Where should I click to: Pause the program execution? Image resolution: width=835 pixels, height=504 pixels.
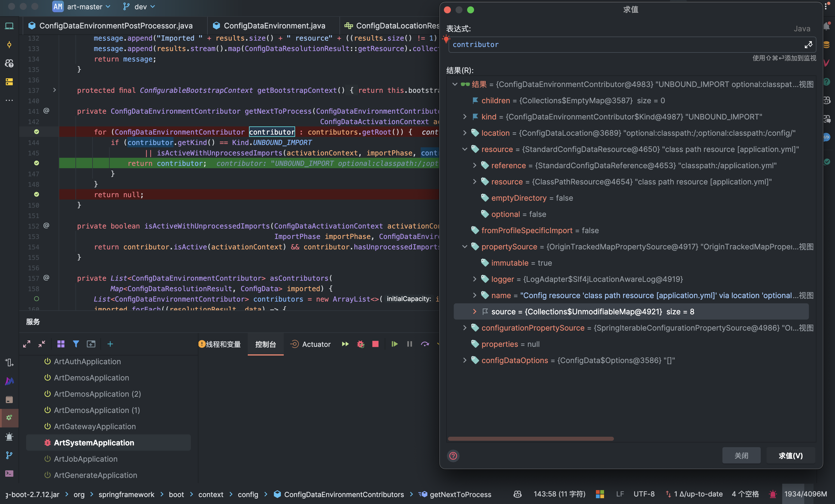[x=409, y=344]
